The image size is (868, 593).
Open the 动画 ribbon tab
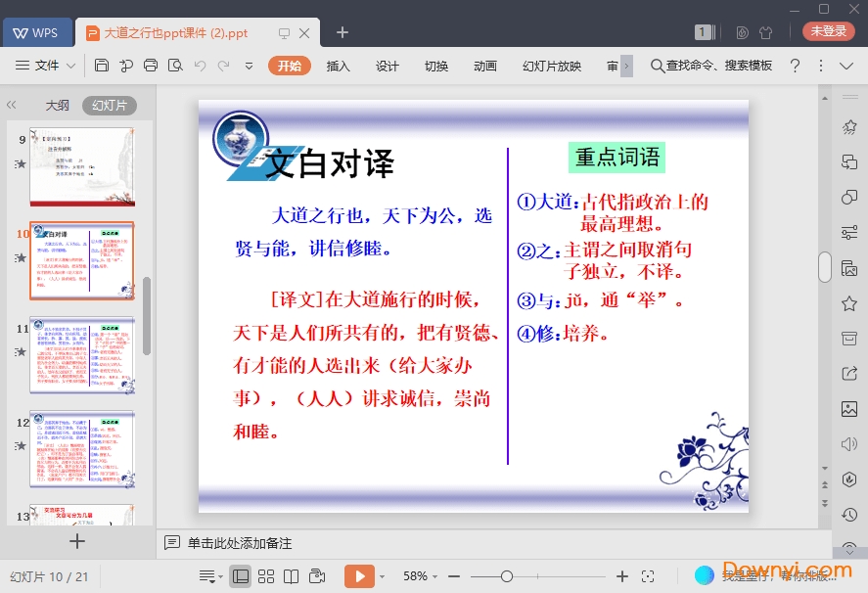(x=484, y=66)
